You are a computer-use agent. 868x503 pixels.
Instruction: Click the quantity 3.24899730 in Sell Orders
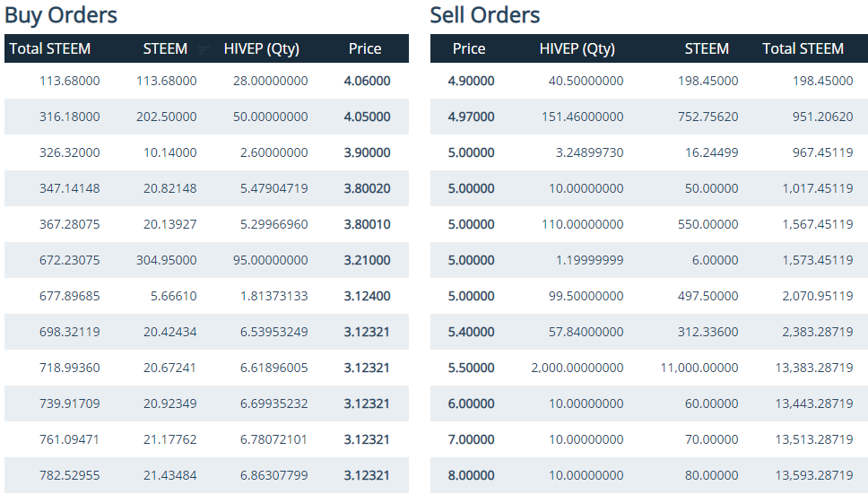[589, 152]
